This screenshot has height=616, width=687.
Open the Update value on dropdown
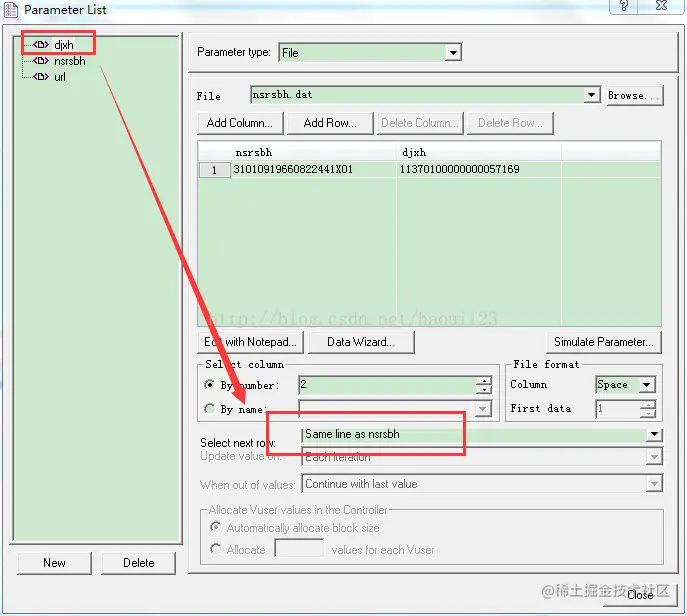coord(654,457)
